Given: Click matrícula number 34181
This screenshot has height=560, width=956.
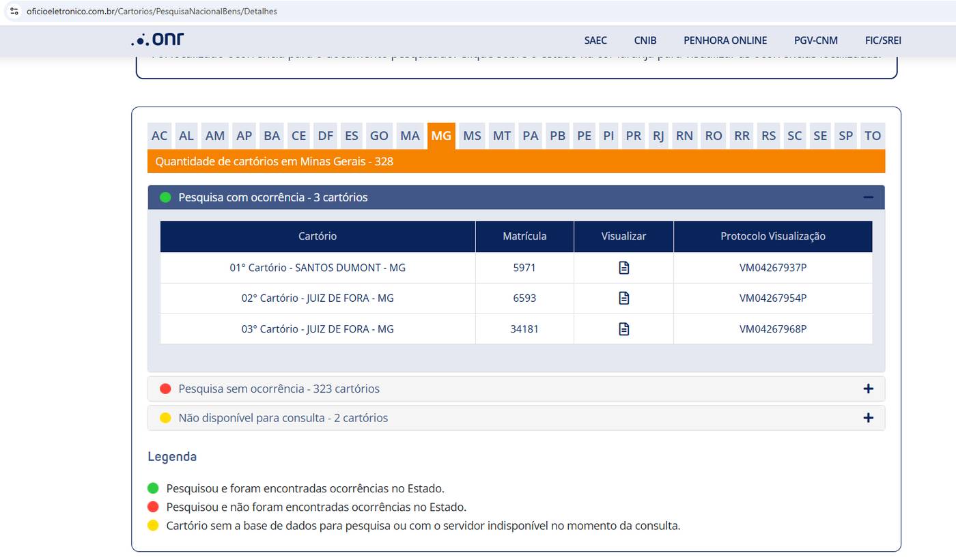Looking at the screenshot, I should [x=524, y=328].
